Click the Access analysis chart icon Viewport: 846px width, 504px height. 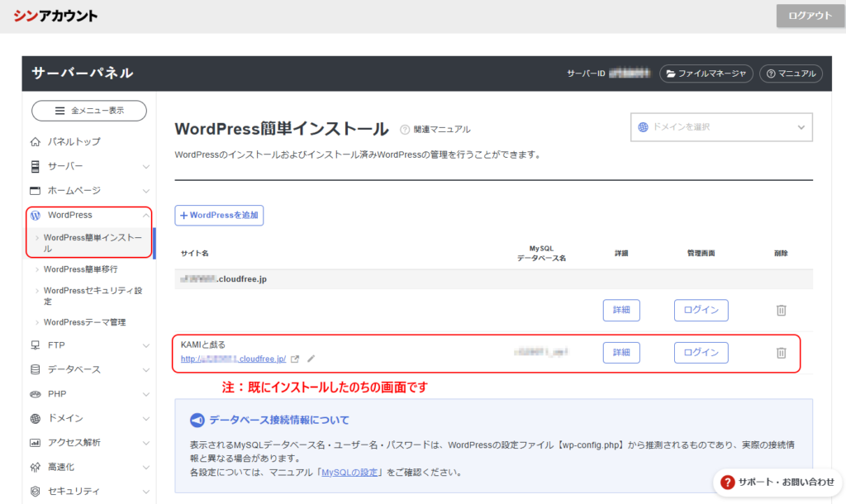pyautogui.click(x=35, y=443)
